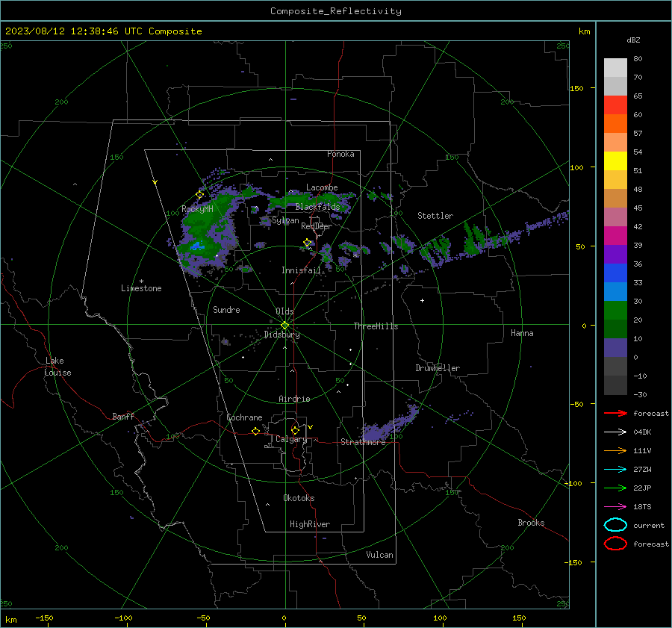Image resolution: width=672 pixels, height=628 pixels.
Task: Click the cyan current ellipse icon
Action: (x=615, y=525)
